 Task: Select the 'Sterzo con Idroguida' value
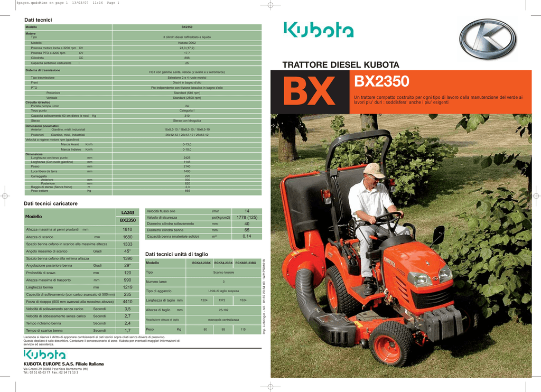tap(186, 121)
